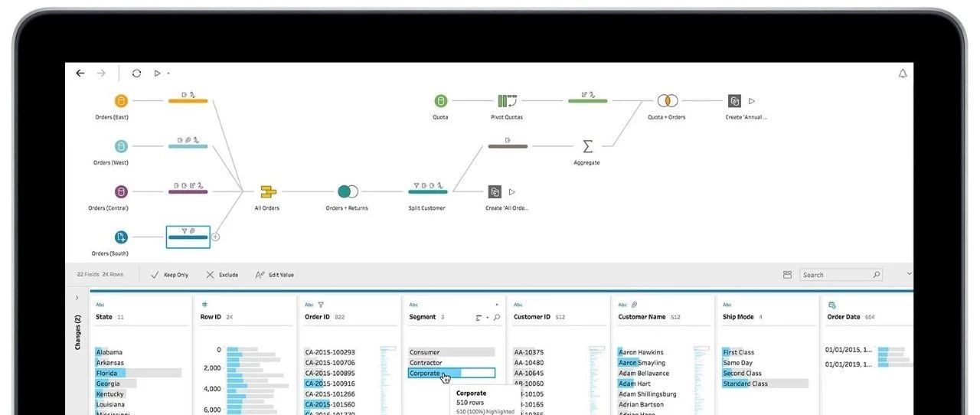Select the Aggregate sigma step

tap(587, 145)
